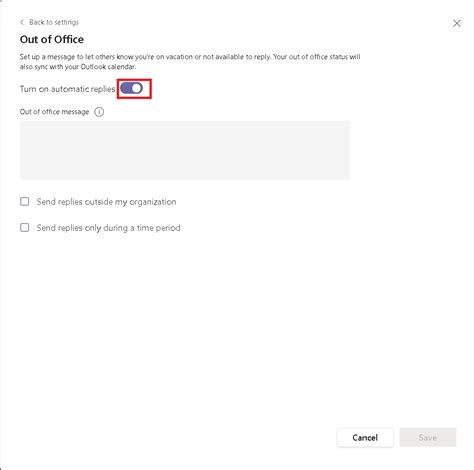Check Send replies outside my organization box
This screenshot has height=470, width=474.
click(25, 201)
